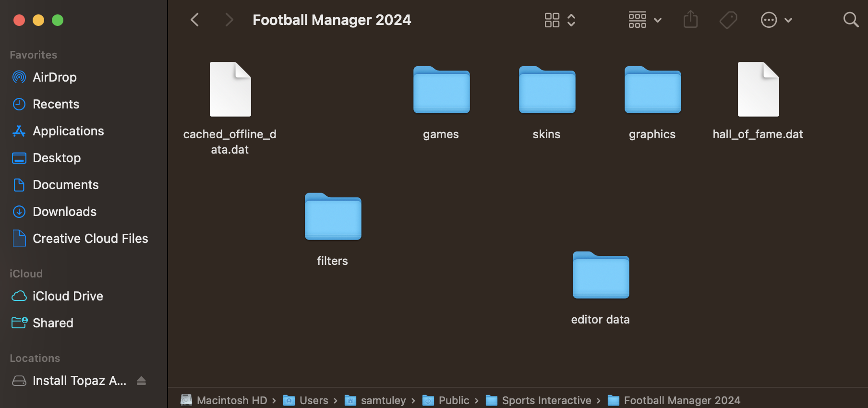Click the Downloads arrow icon
This screenshot has height=408, width=868.
click(19, 212)
